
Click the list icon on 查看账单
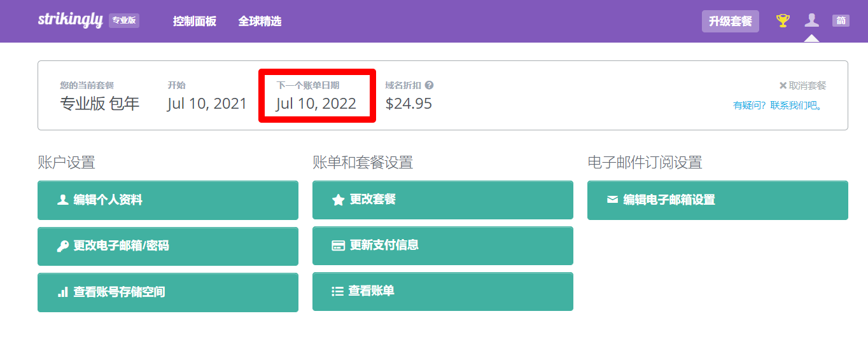click(338, 291)
